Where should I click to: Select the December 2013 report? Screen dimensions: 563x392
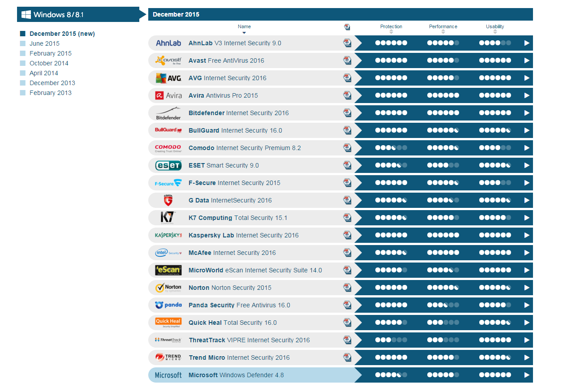pos(52,83)
